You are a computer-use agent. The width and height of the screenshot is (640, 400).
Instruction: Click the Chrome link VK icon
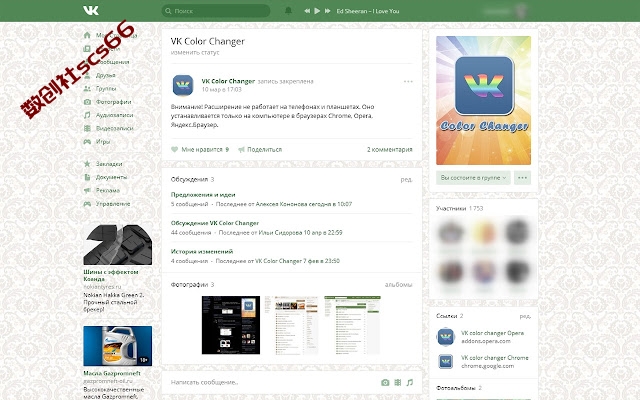(x=446, y=361)
